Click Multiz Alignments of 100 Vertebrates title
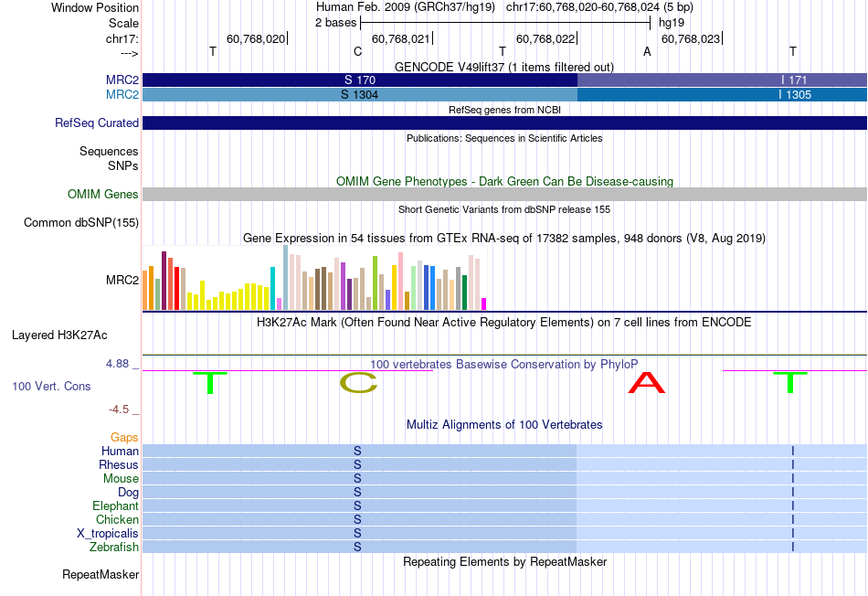Image resolution: width=868 pixels, height=596 pixels. pos(504,424)
